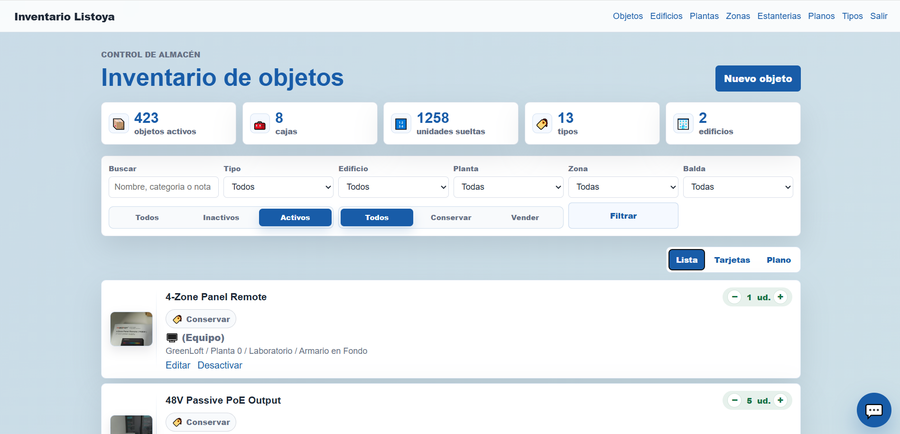The height and width of the screenshot is (434, 900).
Task: Click the 48V Passive PoE Output title
Action: coord(223,400)
